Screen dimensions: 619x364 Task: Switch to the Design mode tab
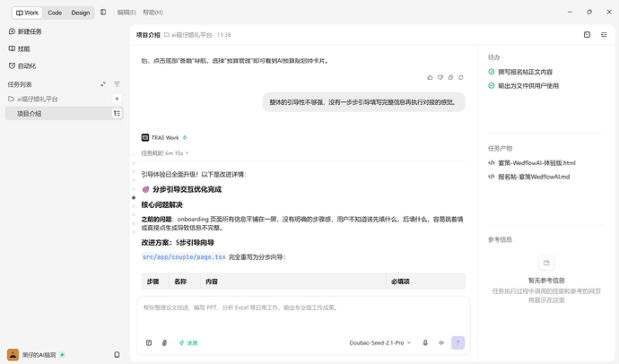point(81,13)
